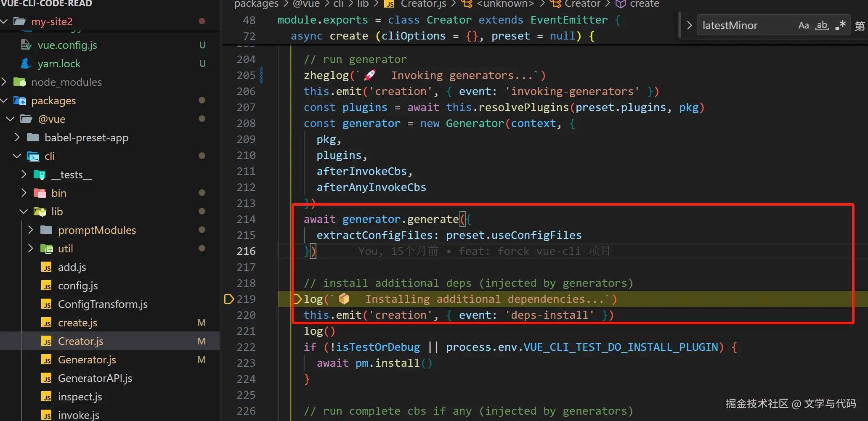Click line number 222 in the gutter
Screen dimensions: 868x421
coord(246,347)
